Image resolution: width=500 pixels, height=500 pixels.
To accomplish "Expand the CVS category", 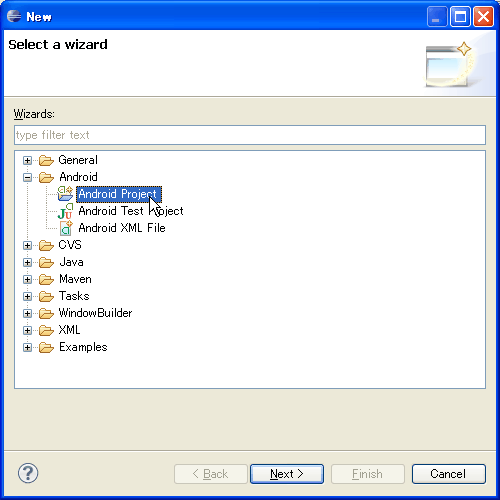I will pyautogui.click(x=28, y=245).
